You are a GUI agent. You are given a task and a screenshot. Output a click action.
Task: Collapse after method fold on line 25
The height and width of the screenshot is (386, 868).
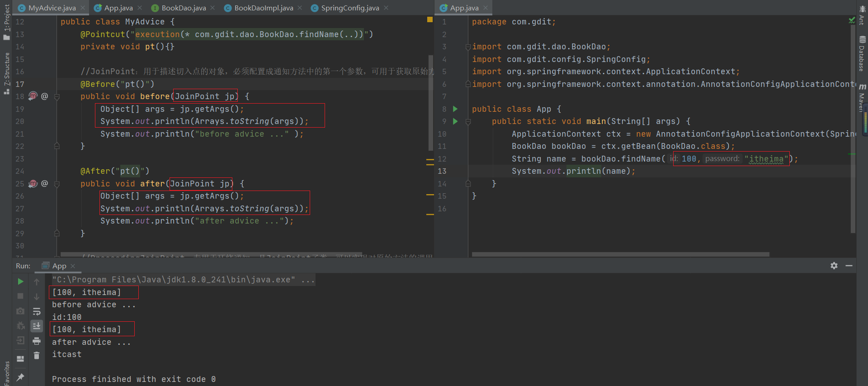[x=57, y=184]
